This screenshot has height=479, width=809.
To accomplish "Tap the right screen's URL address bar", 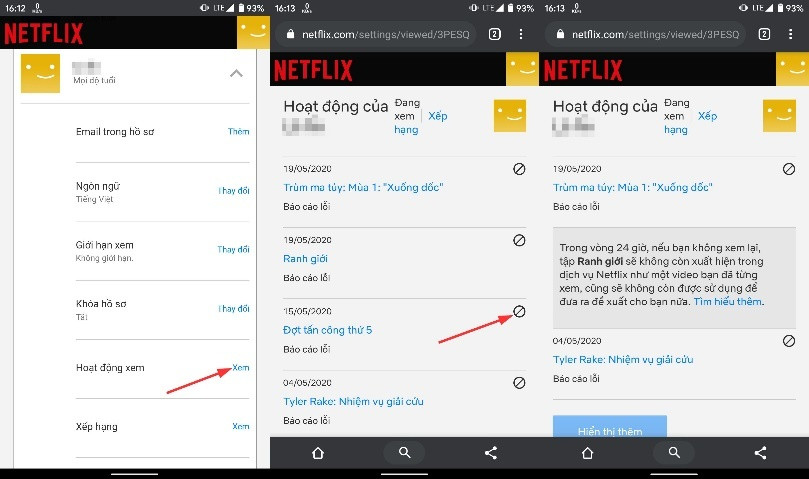I will click(x=647, y=34).
